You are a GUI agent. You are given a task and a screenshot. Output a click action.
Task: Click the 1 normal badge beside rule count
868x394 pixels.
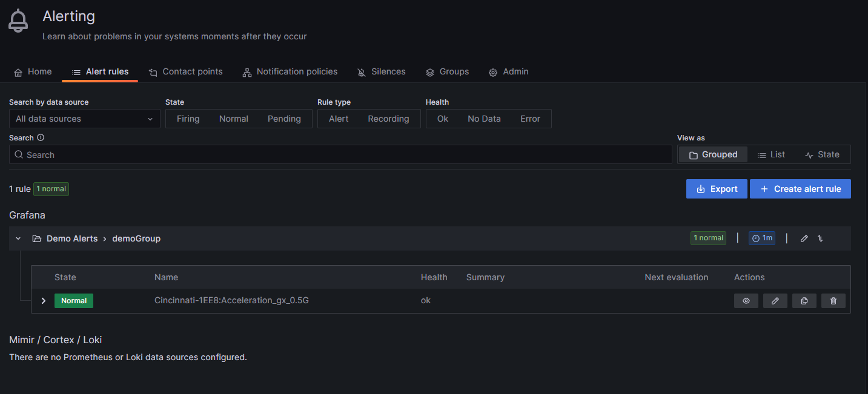[x=51, y=189]
